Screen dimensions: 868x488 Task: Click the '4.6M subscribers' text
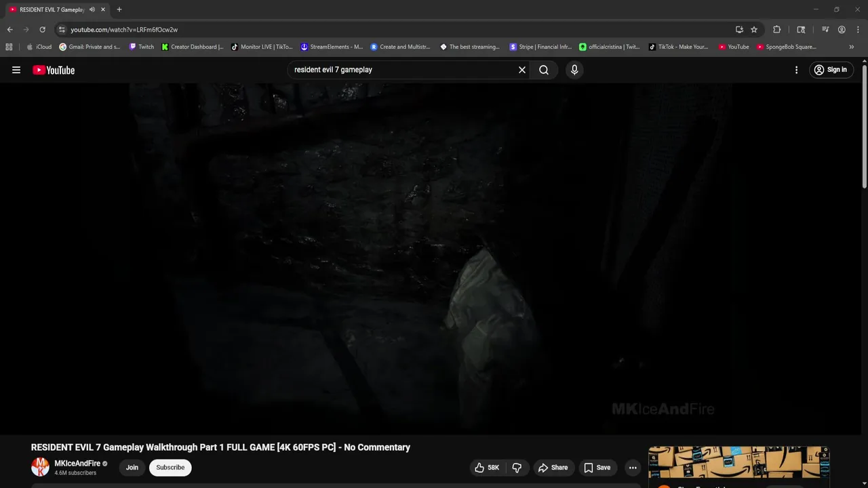pos(75,473)
